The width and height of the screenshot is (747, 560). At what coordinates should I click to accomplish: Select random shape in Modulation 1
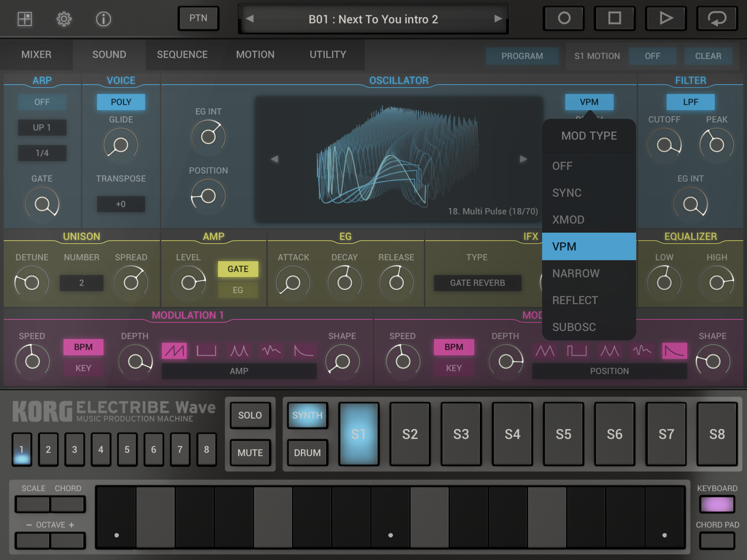pyautogui.click(x=271, y=351)
